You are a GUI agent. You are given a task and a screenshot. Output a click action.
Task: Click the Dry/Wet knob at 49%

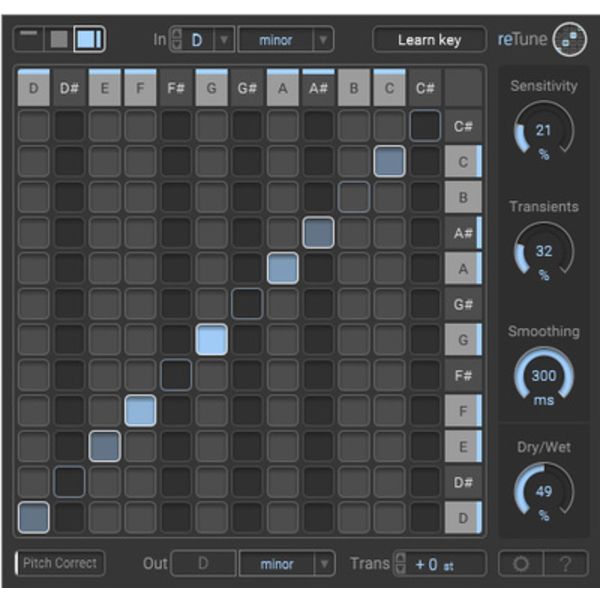(543, 493)
